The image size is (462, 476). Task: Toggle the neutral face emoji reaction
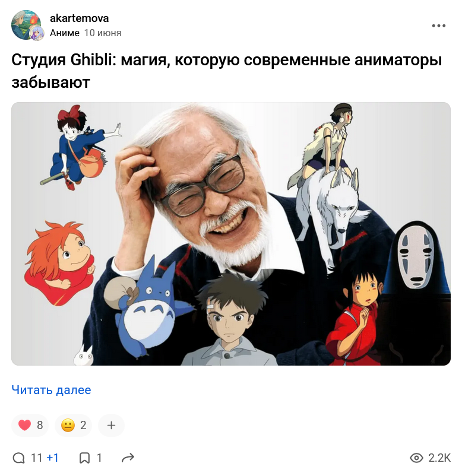pos(73,425)
